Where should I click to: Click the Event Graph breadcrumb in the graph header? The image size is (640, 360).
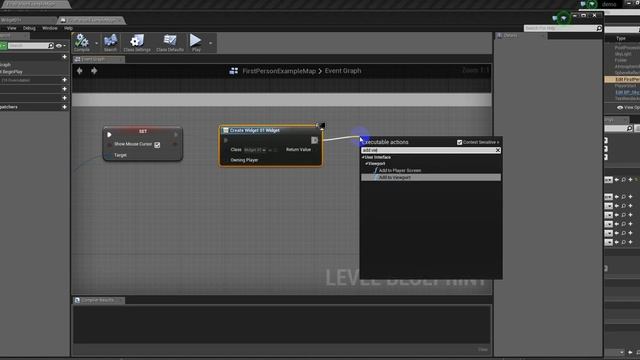point(343,71)
